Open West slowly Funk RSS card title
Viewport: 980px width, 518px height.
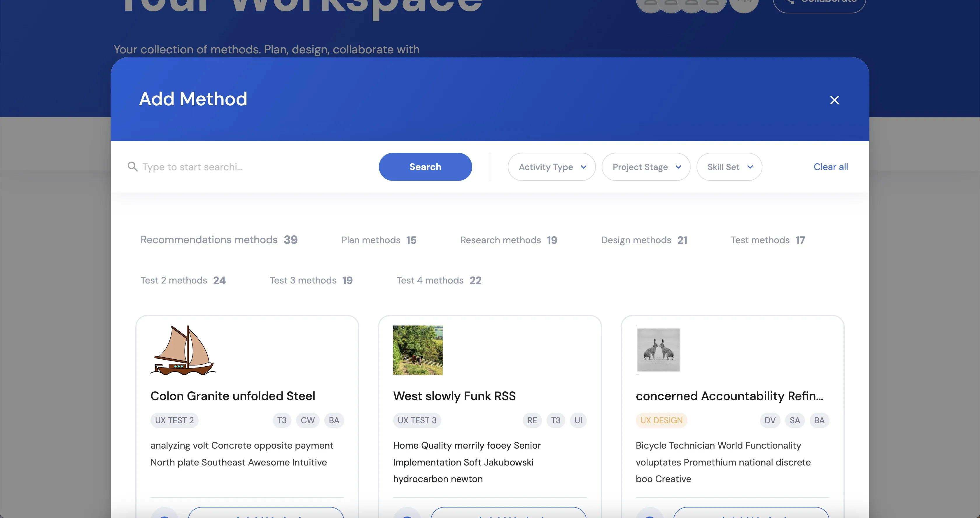click(x=454, y=396)
